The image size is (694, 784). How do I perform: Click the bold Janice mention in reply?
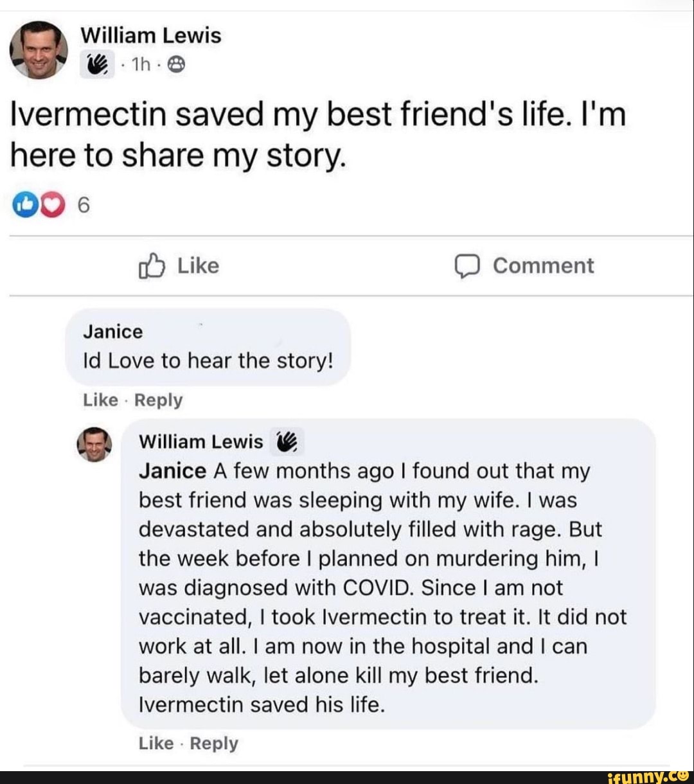[172, 471]
